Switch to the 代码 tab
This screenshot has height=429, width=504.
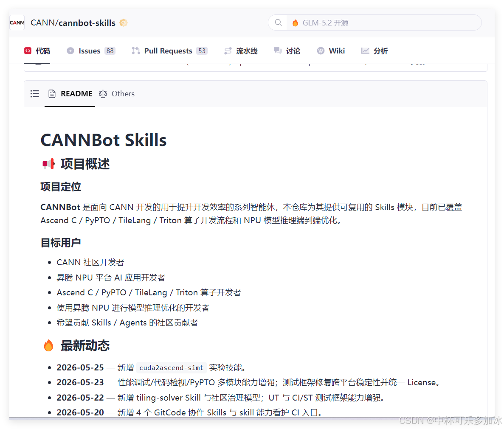(x=37, y=51)
